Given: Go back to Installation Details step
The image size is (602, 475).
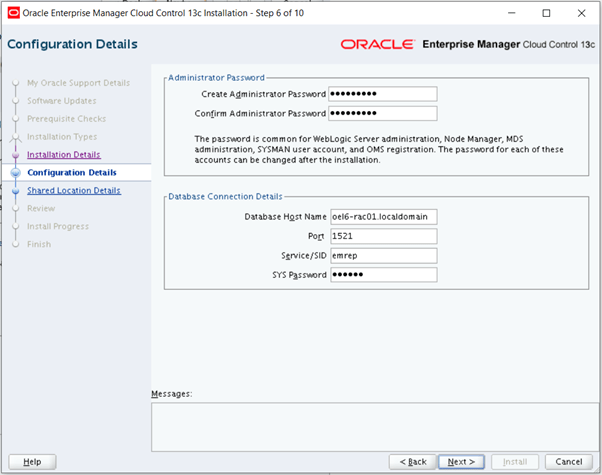Looking at the screenshot, I should coord(63,155).
